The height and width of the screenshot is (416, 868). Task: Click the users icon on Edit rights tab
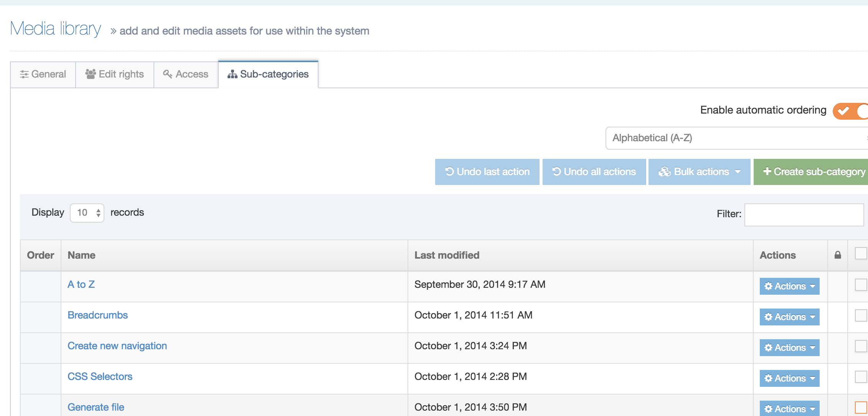(x=91, y=74)
